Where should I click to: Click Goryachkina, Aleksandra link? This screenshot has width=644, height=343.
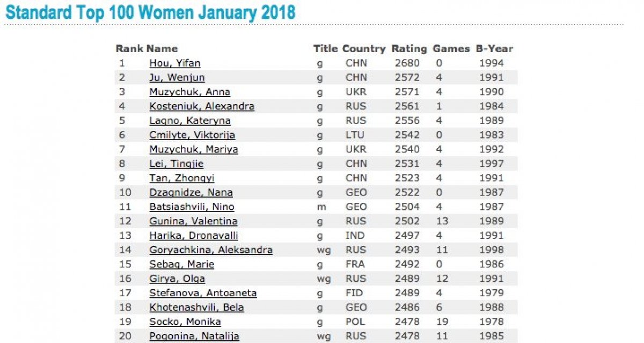click(211, 250)
